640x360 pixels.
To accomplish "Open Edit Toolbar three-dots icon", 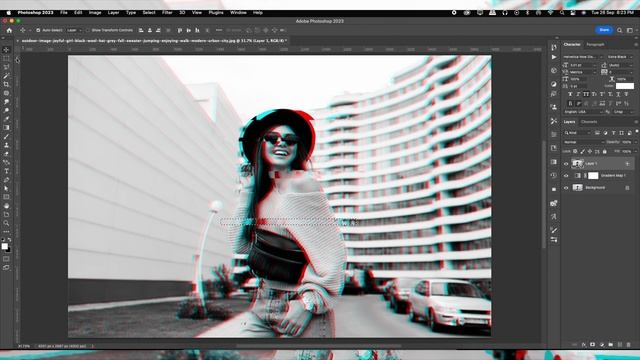I will coord(6,231).
